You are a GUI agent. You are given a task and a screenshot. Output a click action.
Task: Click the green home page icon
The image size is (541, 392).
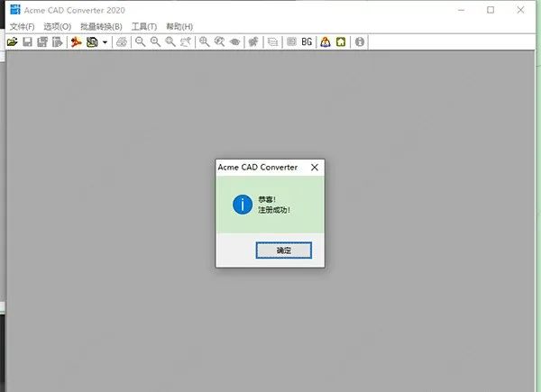pyautogui.click(x=341, y=42)
